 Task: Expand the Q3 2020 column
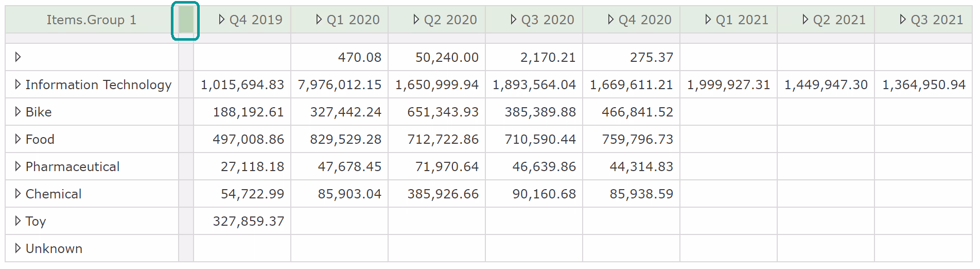coord(514,20)
